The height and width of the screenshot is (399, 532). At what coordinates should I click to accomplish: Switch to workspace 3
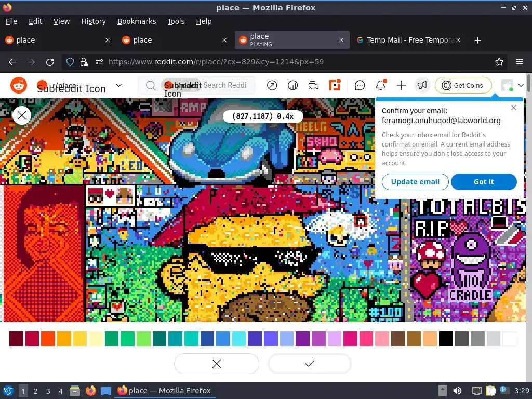click(48, 391)
